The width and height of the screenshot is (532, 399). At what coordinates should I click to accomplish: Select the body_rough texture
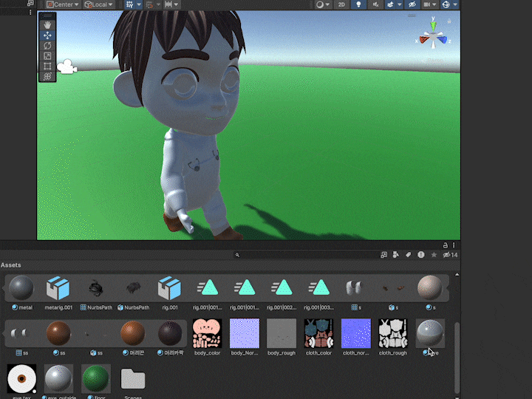[x=282, y=337]
